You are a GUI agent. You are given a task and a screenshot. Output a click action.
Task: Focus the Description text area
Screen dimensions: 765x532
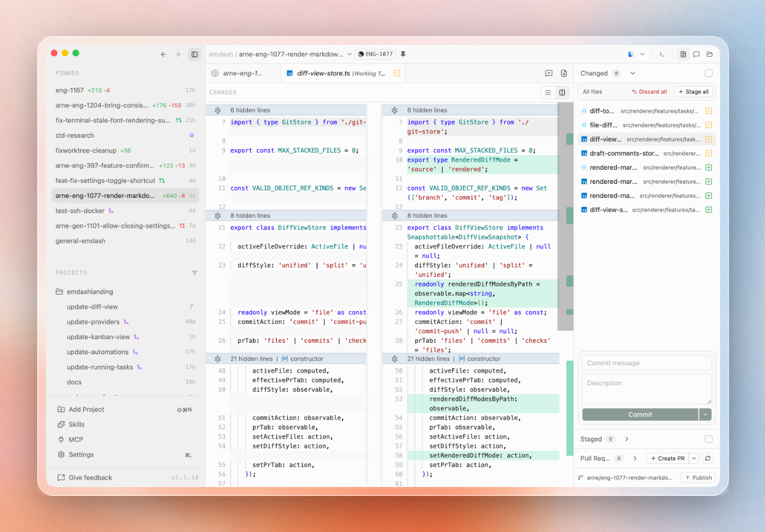tap(647, 389)
